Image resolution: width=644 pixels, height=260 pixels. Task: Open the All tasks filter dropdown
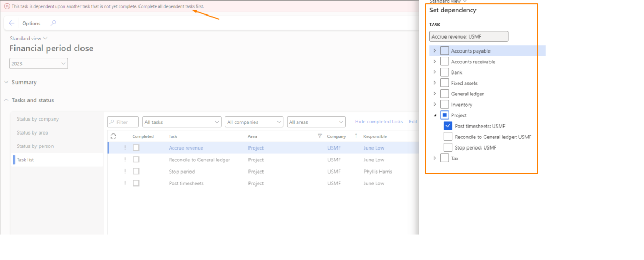(x=182, y=122)
